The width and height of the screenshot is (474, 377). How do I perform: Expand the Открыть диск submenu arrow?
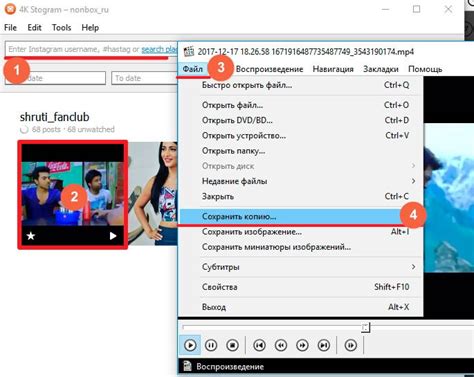click(x=413, y=166)
